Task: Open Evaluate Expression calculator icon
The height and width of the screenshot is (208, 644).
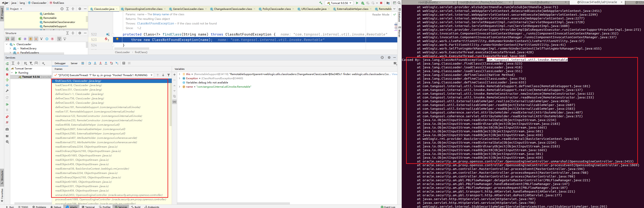Action: pos(124,63)
